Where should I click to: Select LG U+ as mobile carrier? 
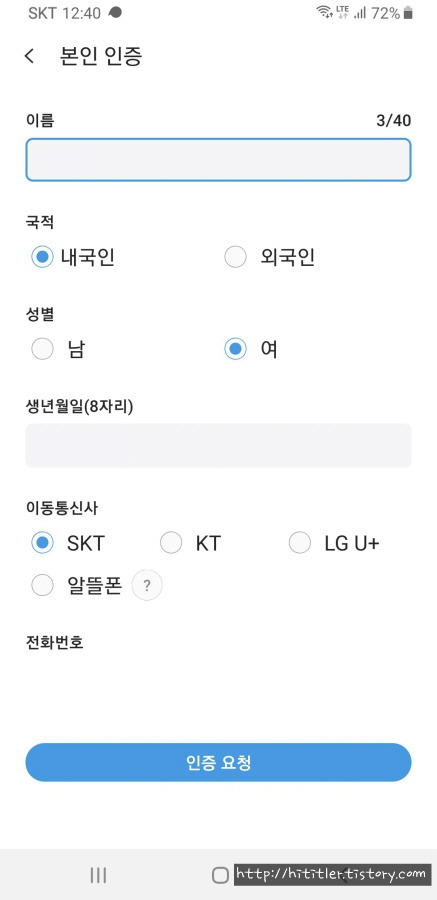(334, 542)
